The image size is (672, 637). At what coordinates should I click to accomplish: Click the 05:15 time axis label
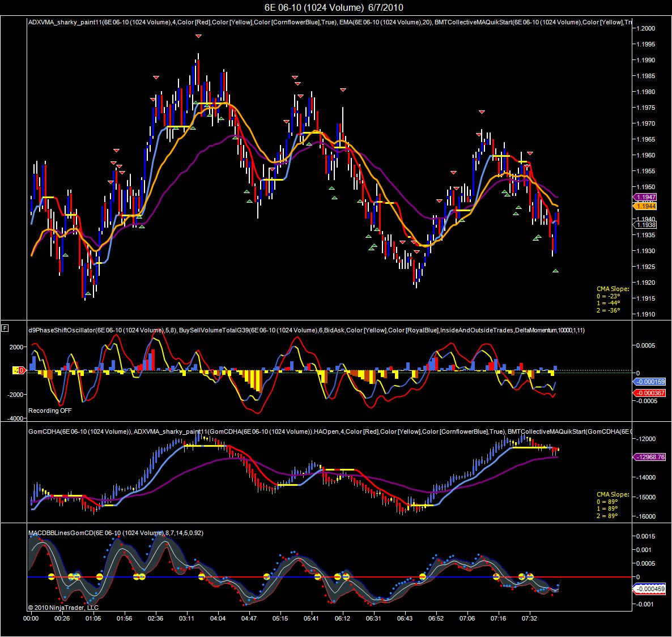(280, 618)
